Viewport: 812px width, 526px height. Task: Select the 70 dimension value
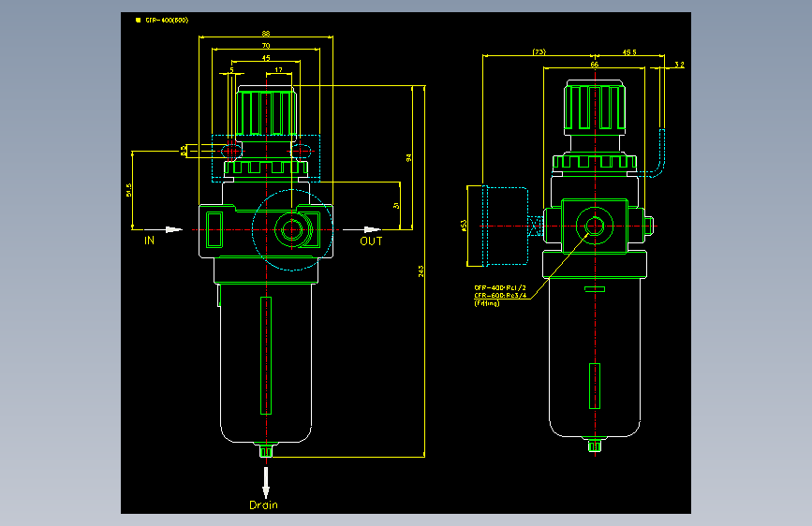266,46
